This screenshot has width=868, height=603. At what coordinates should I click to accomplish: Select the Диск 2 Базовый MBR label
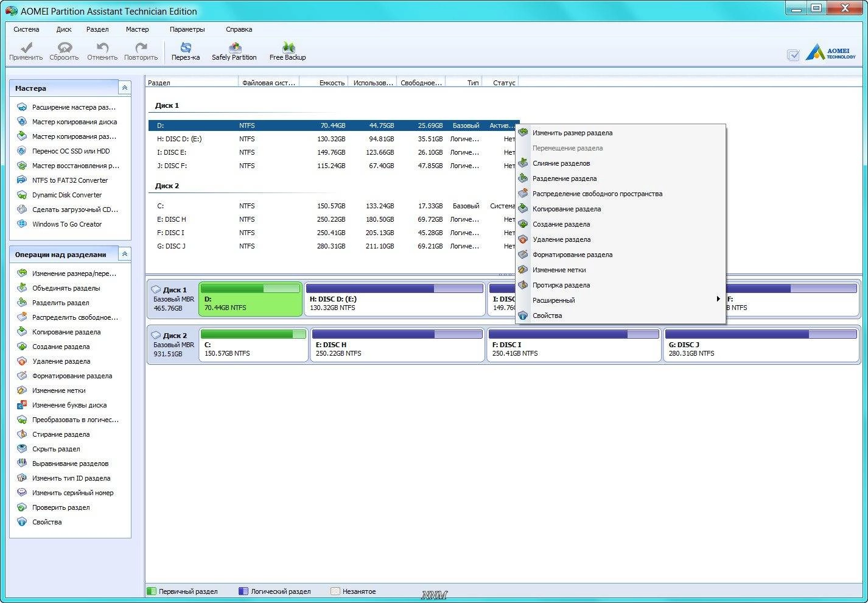[x=173, y=344]
